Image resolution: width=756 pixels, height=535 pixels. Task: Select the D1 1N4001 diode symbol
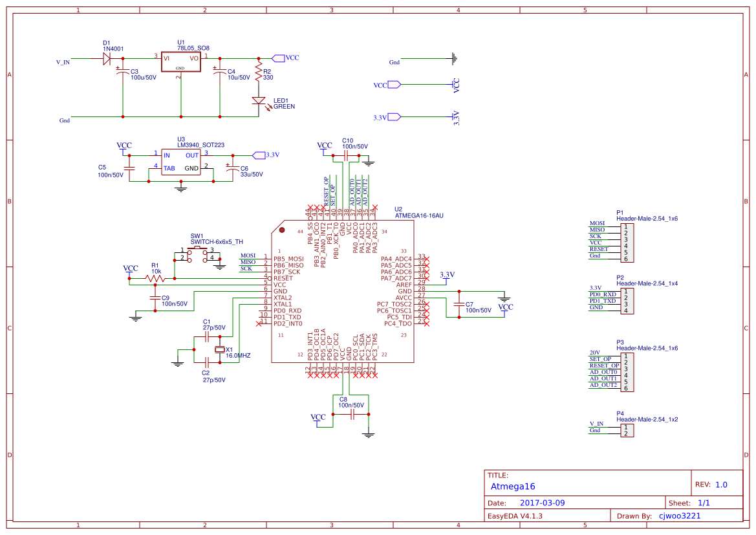coord(107,59)
